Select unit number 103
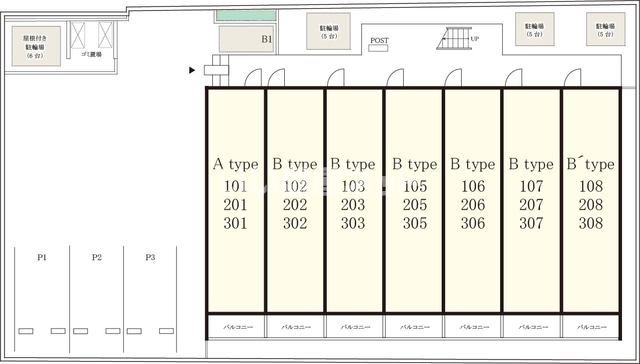The width and height of the screenshot is (640, 364). (353, 186)
